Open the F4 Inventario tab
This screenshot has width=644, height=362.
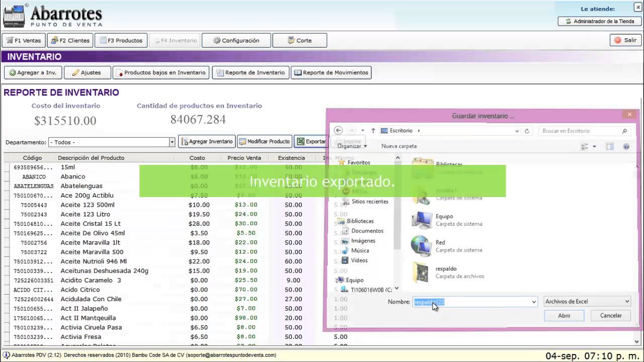(175, 40)
